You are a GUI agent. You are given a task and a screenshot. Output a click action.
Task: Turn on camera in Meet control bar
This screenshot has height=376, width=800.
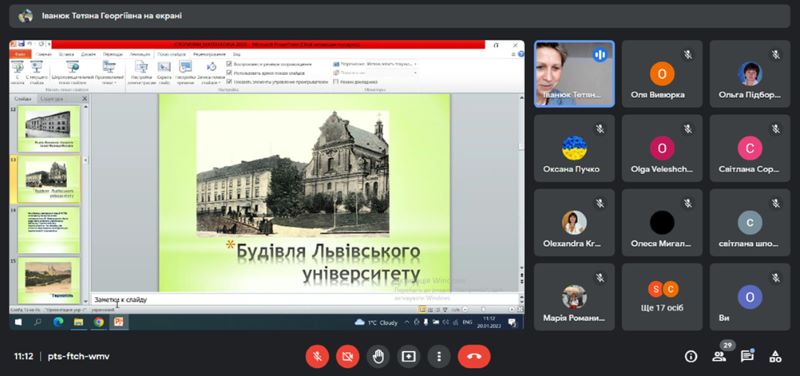pyautogui.click(x=347, y=356)
